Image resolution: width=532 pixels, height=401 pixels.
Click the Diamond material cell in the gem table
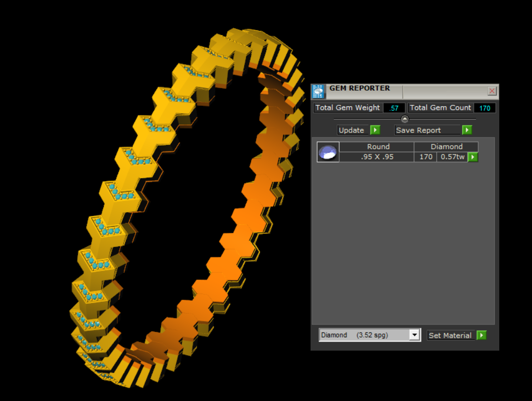(446, 147)
